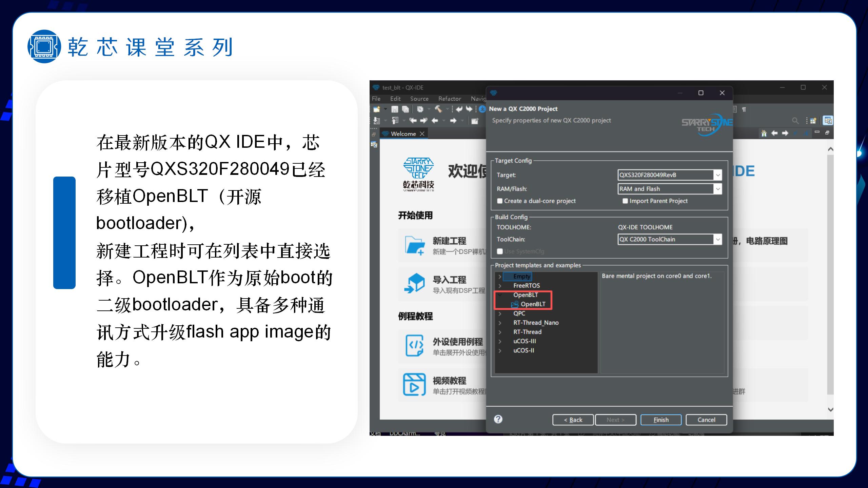
Task: Open the Source menu
Action: pyautogui.click(x=419, y=99)
